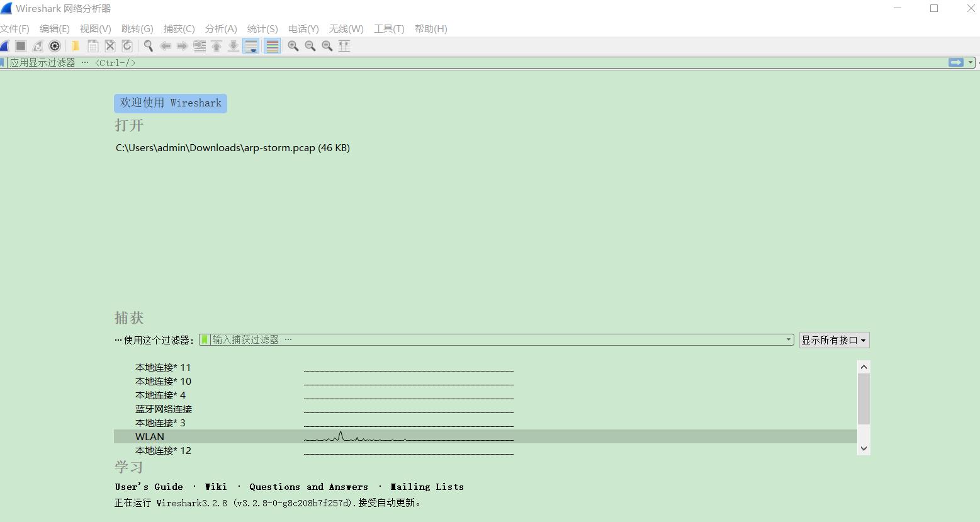Click the User's Guide link
Viewport: 980px width, 522px height.
[149, 487]
